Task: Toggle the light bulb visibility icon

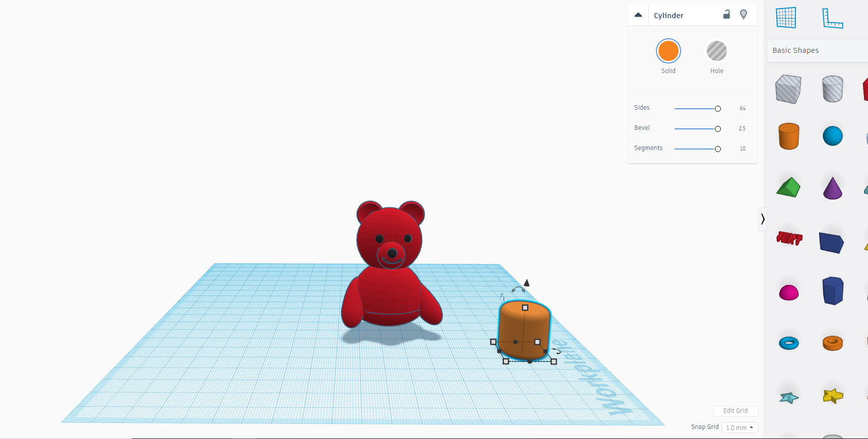Action: (x=744, y=15)
